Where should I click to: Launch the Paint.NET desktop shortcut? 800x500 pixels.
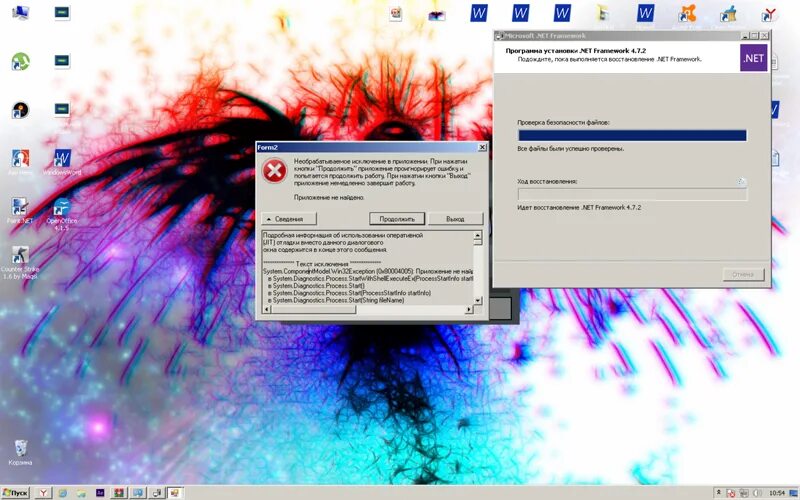tap(20, 210)
